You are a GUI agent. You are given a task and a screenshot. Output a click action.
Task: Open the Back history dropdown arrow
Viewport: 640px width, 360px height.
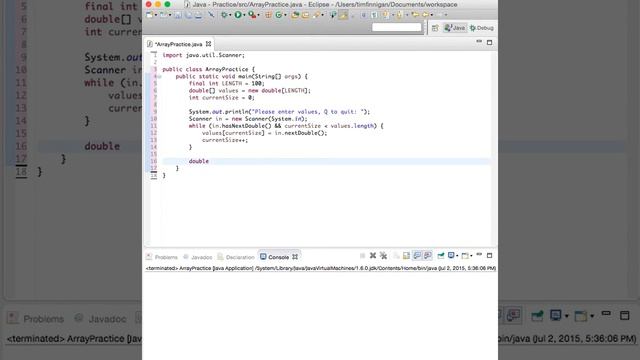pyautogui.click(x=431, y=15)
